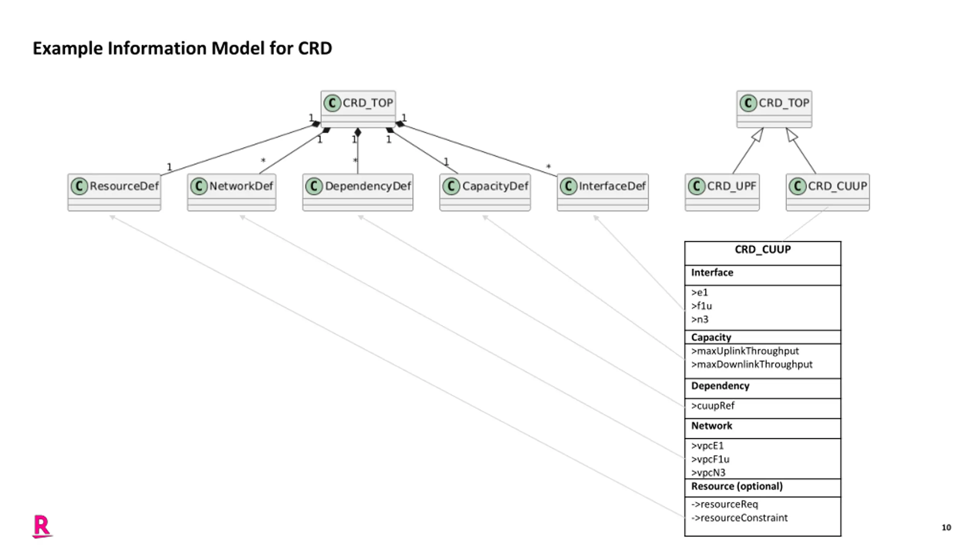This screenshot has height=551, width=980.
Task: Click the class icon beside CapacityDef
Action: point(451,186)
